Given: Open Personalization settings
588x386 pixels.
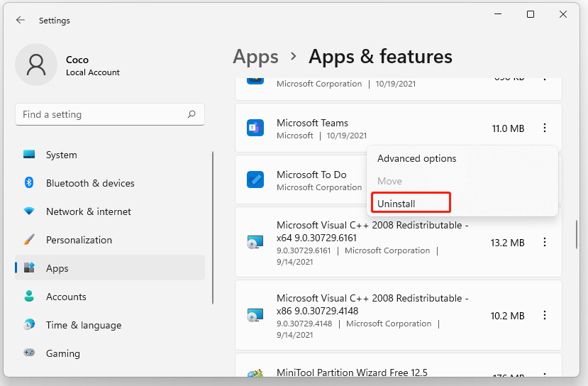Looking at the screenshot, I should (x=79, y=240).
